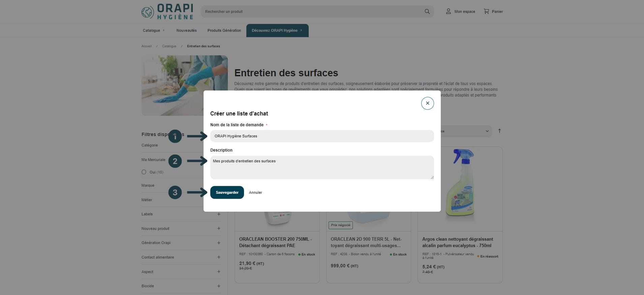Click the Marque filter label
Viewport: 644px width, 295px height.
coord(148,185)
